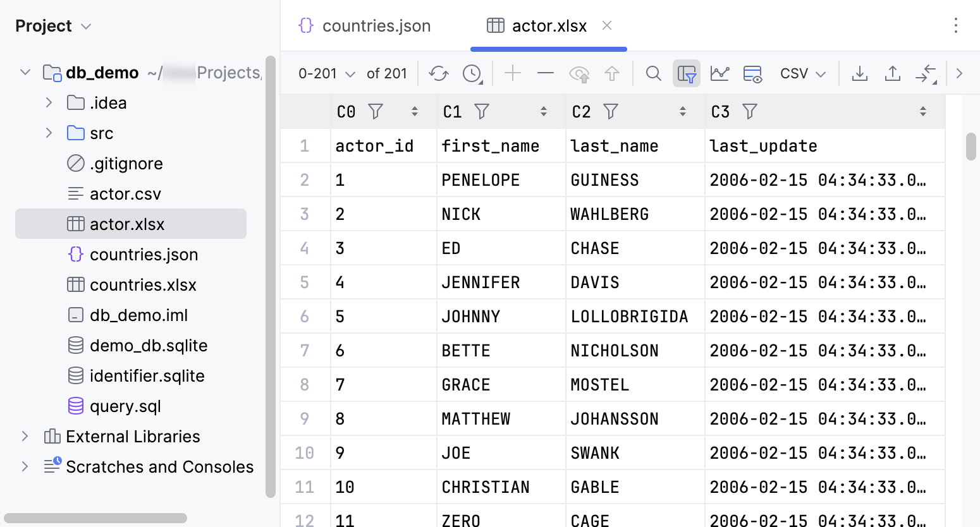Sort the C0 column
Viewport: 980px width, 527px height.
(x=415, y=111)
